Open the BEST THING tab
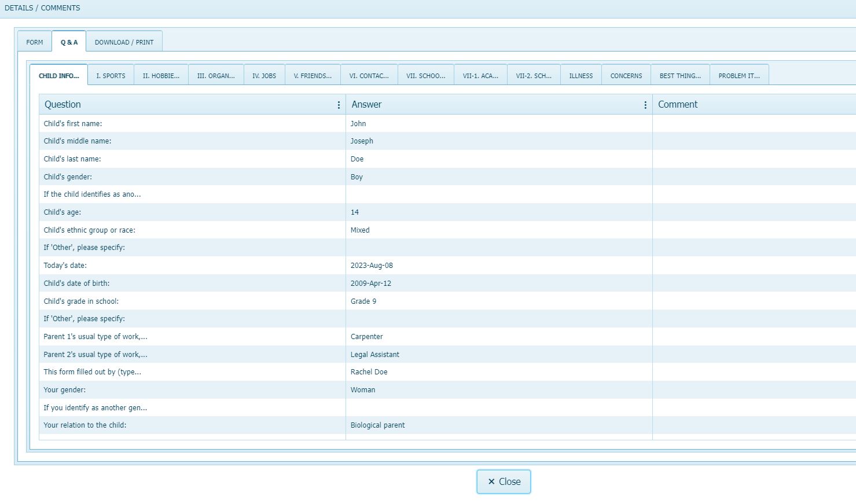The height and width of the screenshot is (504, 856). (x=680, y=75)
